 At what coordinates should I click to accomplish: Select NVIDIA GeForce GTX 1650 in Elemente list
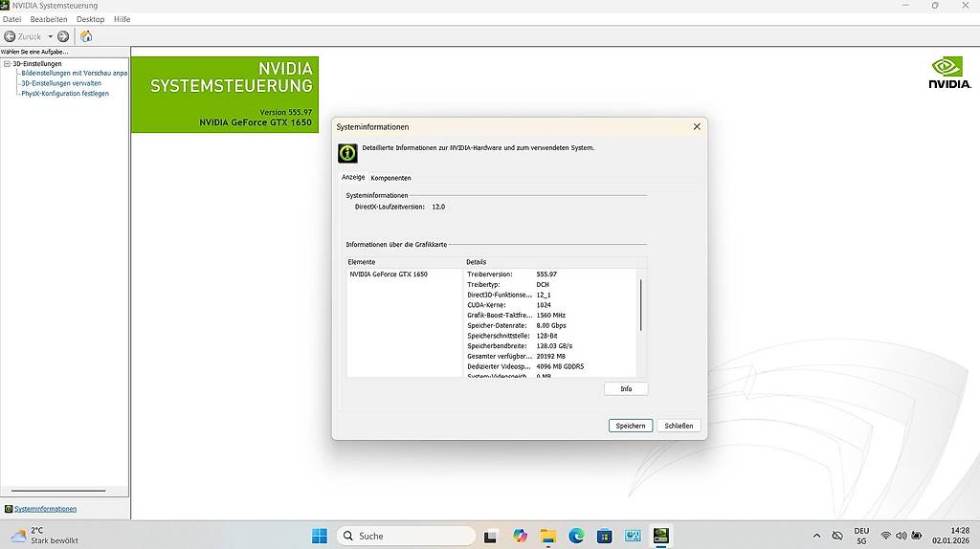click(x=389, y=274)
